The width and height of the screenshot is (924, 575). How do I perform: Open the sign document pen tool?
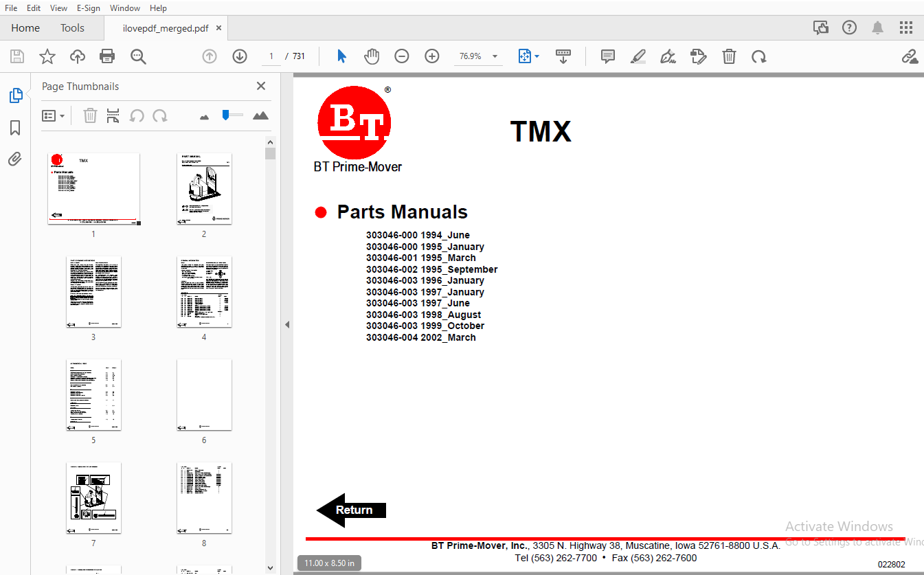(668, 56)
